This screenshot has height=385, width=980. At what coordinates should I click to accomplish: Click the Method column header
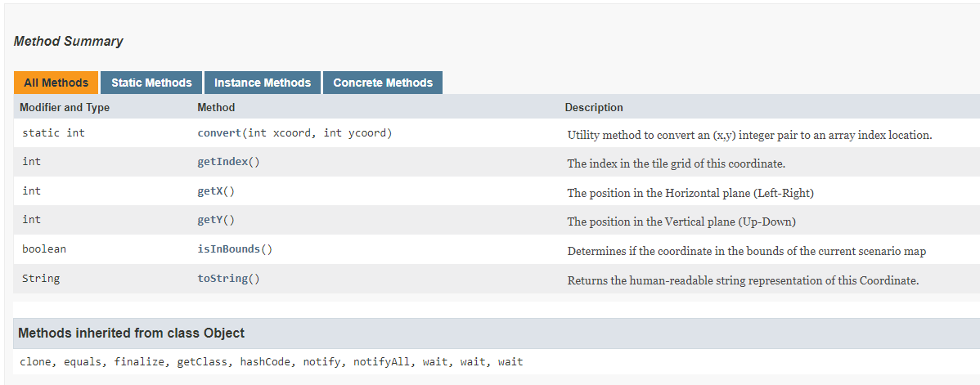(216, 107)
